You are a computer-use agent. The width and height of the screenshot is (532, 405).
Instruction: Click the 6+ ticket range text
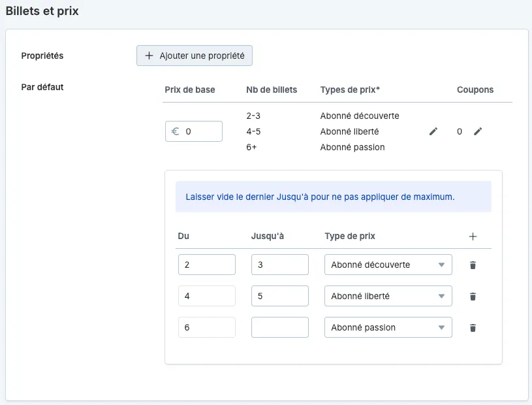pyautogui.click(x=251, y=148)
